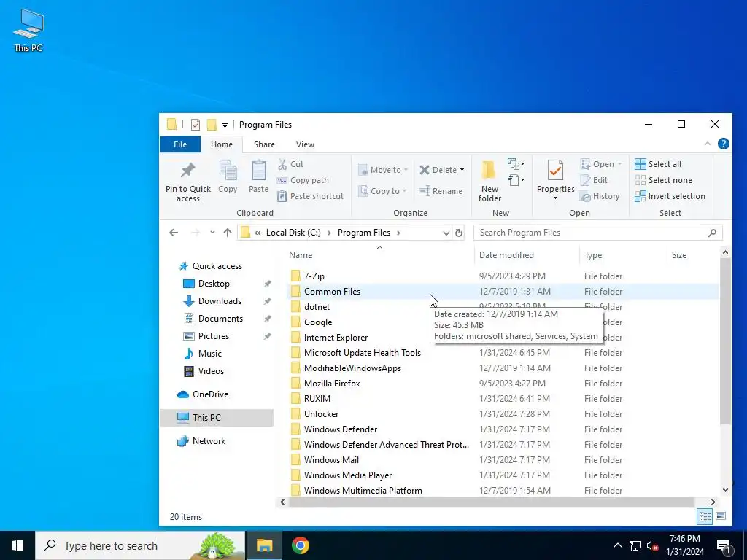Collapse the ribbon with chevron
This screenshot has height=560, width=747.
(708, 144)
